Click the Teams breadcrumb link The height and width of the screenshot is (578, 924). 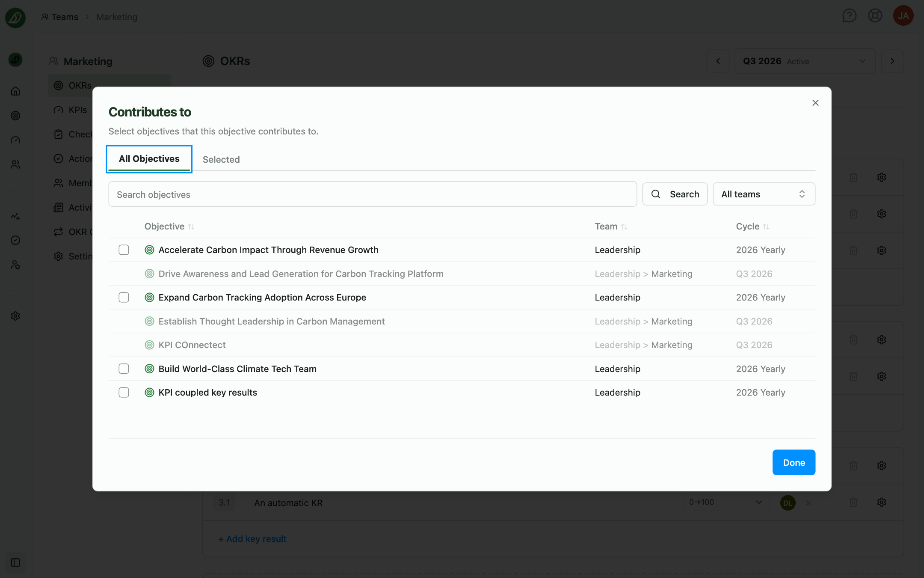(60, 17)
